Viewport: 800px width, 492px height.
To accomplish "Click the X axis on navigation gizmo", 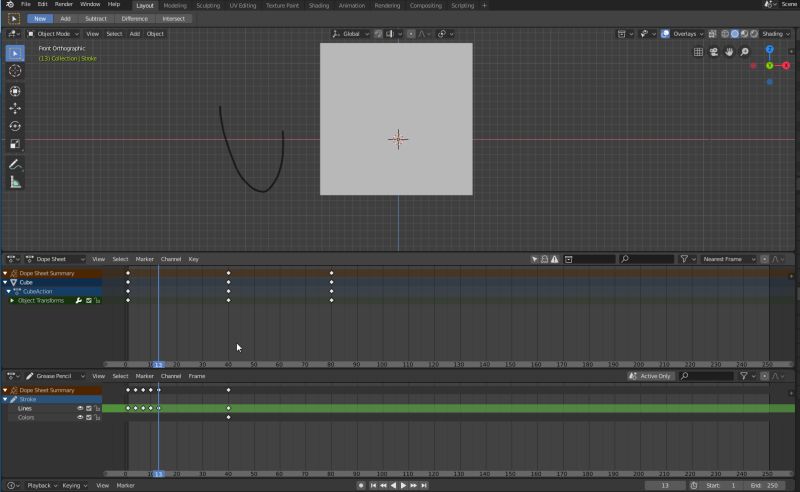I will tap(786, 65).
